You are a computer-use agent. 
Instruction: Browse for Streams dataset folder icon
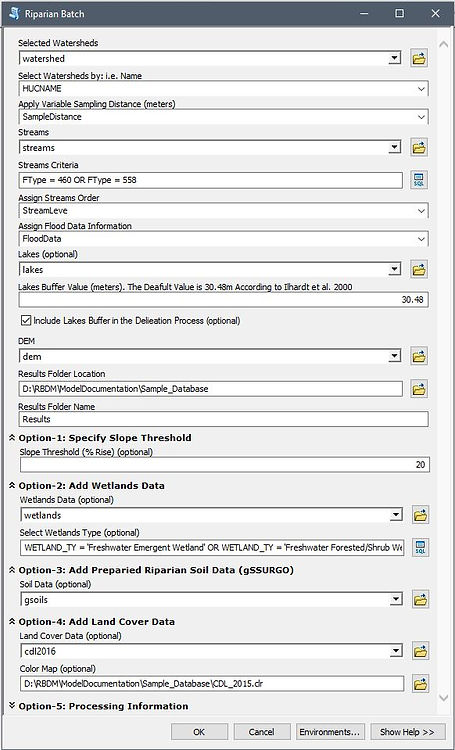pyautogui.click(x=419, y=148)
